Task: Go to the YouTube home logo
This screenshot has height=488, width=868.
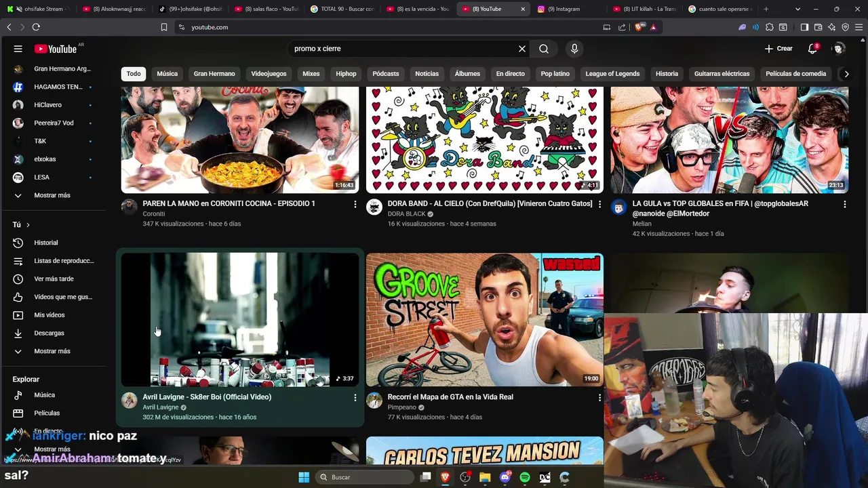Action: tap(56, 49)
